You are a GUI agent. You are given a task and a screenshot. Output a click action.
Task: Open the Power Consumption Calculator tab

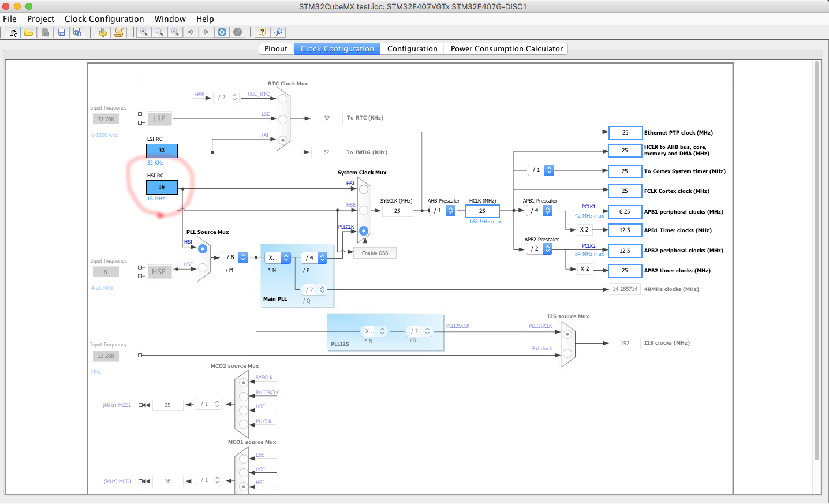(x=506, y=48)
